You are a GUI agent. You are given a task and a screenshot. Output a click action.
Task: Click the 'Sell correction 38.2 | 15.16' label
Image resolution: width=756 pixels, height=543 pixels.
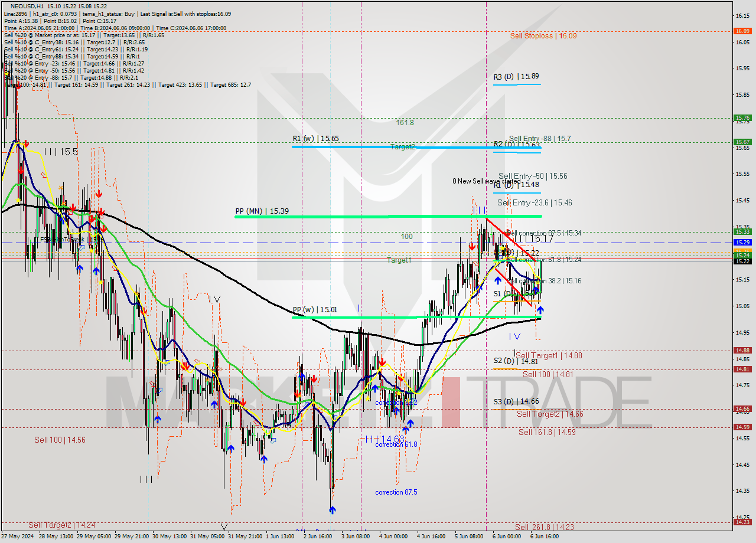[545, 281]
